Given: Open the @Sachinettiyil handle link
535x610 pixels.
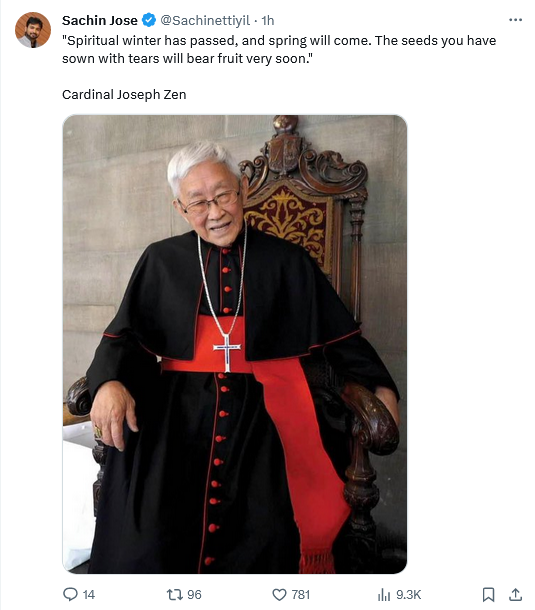Looking at the screenshot, I should 205,20.
